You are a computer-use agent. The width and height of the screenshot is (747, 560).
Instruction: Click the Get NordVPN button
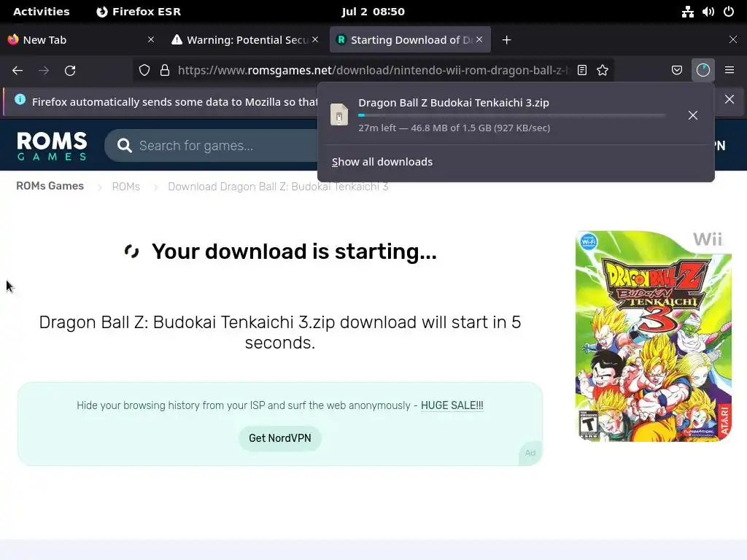pos(280,438)
